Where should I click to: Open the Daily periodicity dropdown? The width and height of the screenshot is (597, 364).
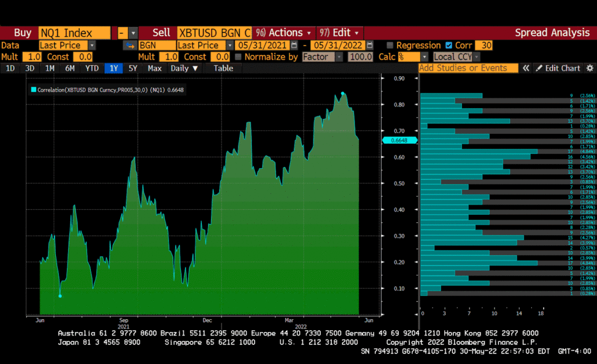coord(184,68)
